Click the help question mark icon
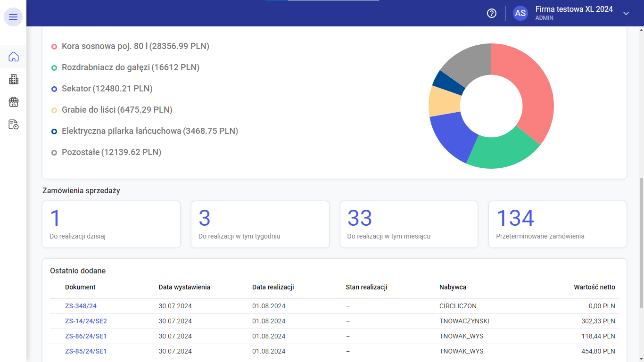This screenshot has height=362, width=644. point(492,13)
